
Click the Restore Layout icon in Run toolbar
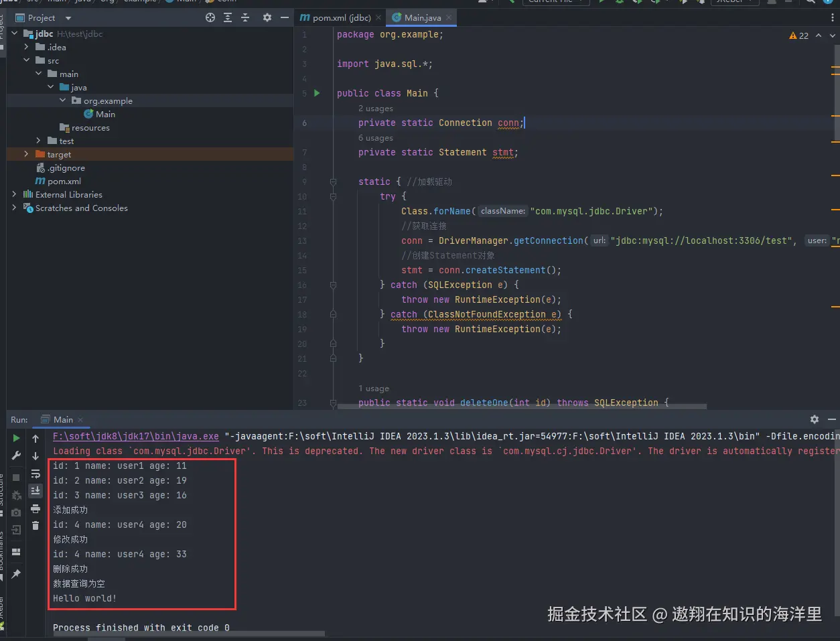point(16,552)
